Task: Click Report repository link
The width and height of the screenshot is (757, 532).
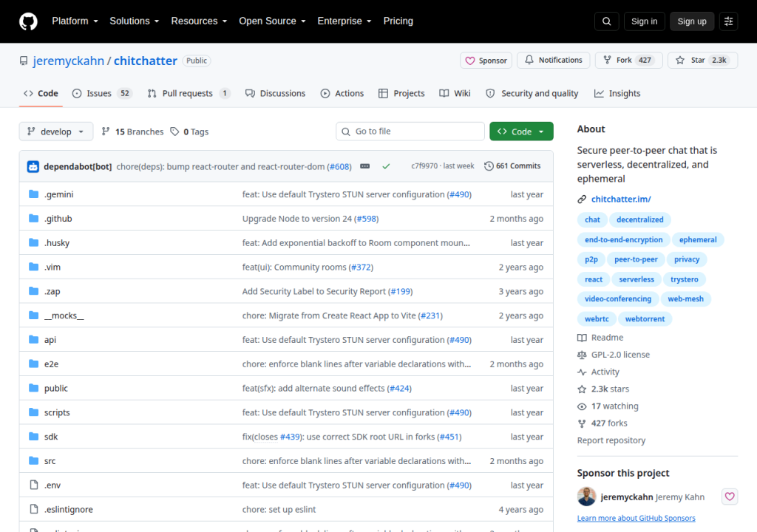Action: click(611, 440)
